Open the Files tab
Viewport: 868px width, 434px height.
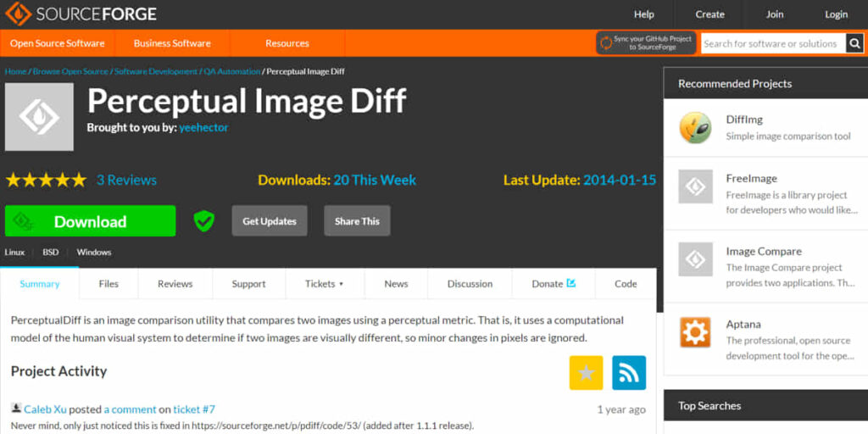(108, 284)
